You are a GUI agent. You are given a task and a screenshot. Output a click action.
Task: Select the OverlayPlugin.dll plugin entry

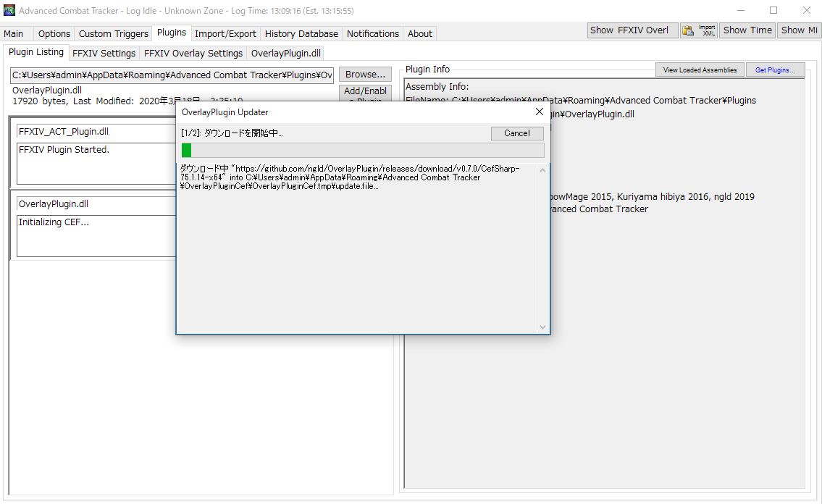point(96,203)
